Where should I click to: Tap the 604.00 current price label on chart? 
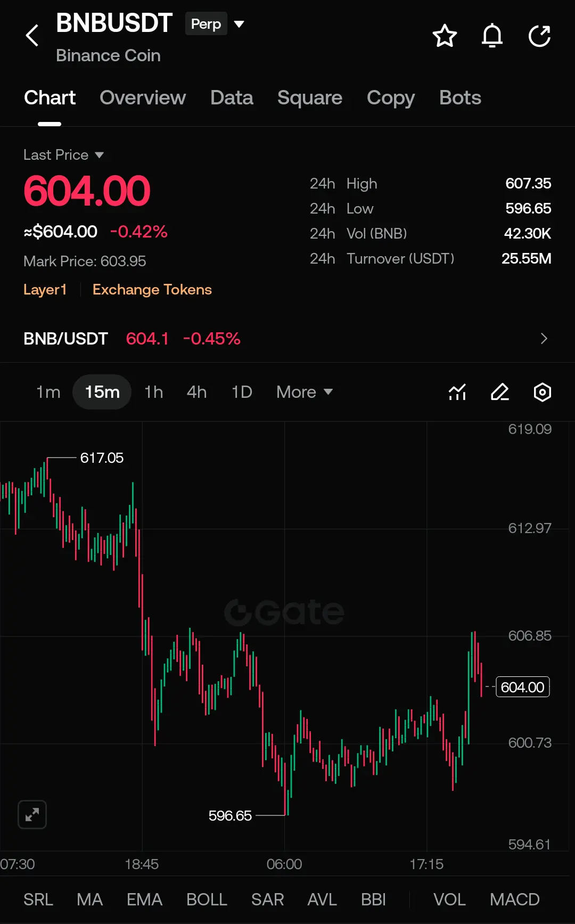(523, 687)
